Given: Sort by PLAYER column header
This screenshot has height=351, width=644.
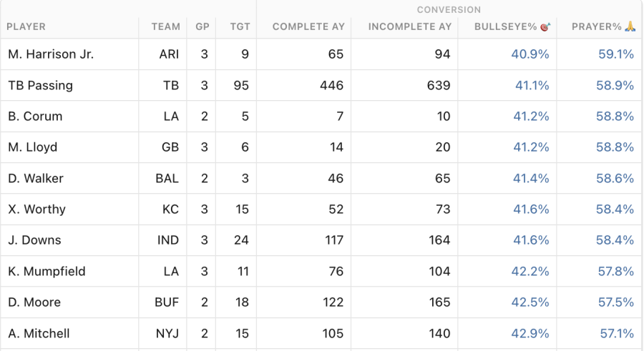Looking at the screenshot, I should pyautogui.click(x=26, y=26).
